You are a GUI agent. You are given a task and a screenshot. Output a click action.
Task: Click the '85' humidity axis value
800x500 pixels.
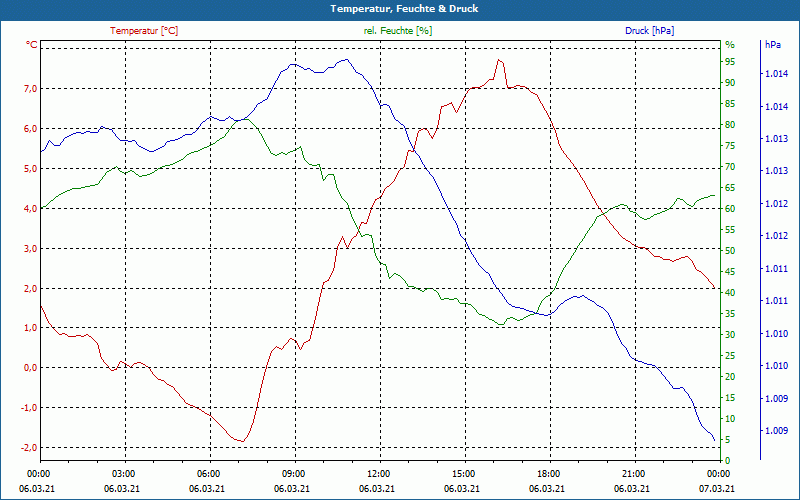pos(730,104)
